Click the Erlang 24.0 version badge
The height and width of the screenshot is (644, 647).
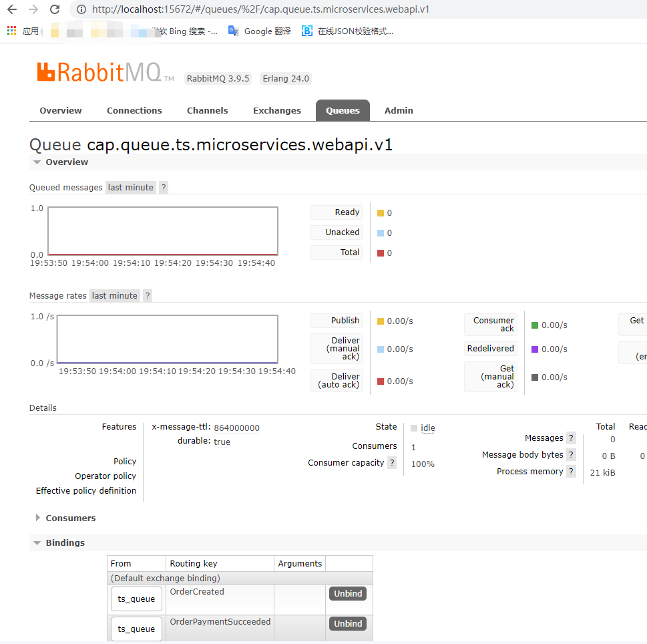(x=286, y=78)
